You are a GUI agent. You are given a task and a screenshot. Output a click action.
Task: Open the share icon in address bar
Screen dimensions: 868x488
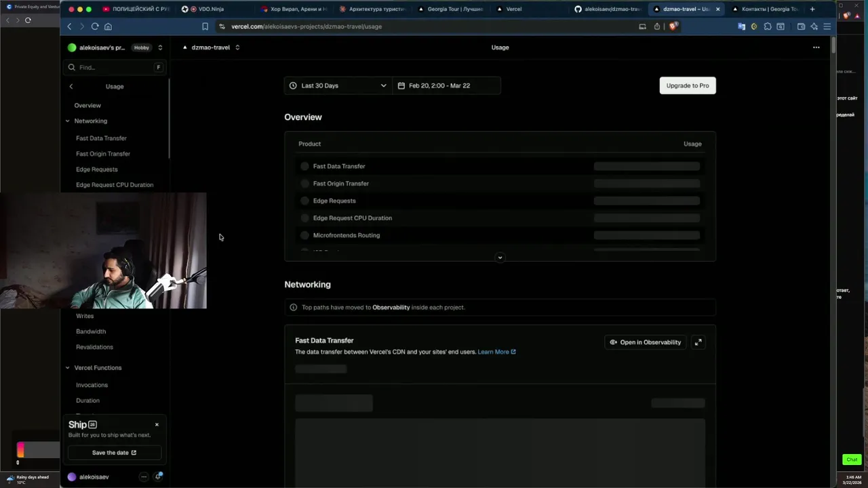tap(656, 26)
